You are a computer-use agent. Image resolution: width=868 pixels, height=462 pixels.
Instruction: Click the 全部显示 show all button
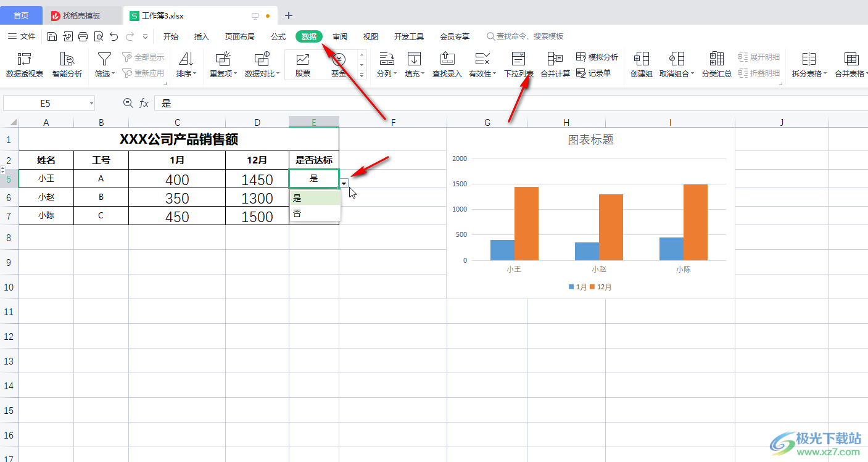coord(143,57)
